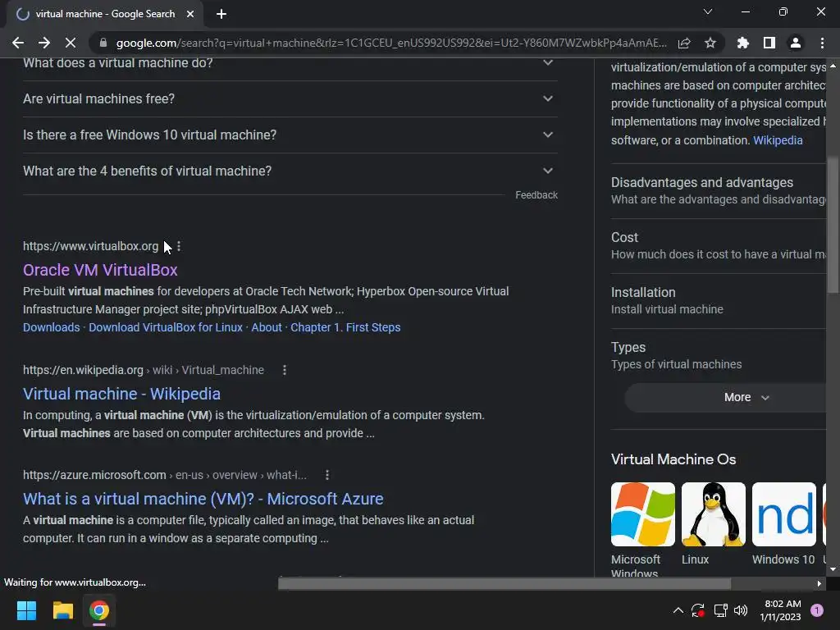840x630 pixels.
Task: Expand '4 benefits of virtual machine' question
Action: point(290,171)
